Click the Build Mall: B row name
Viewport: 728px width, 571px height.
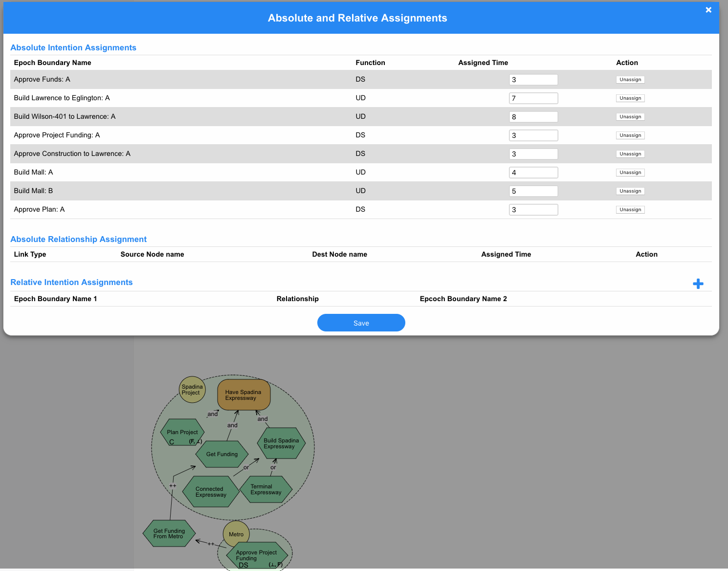coord(33,191)
